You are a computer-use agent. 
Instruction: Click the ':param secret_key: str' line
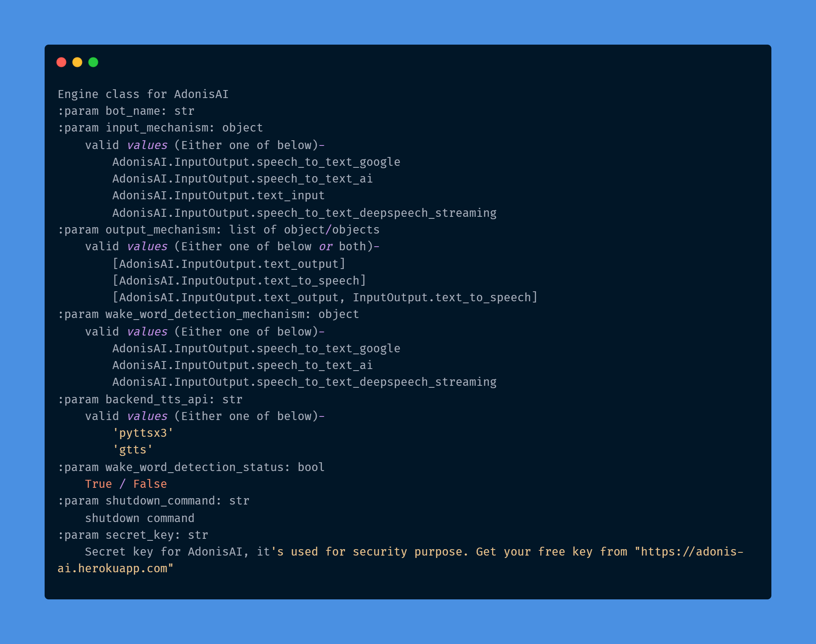133,535
